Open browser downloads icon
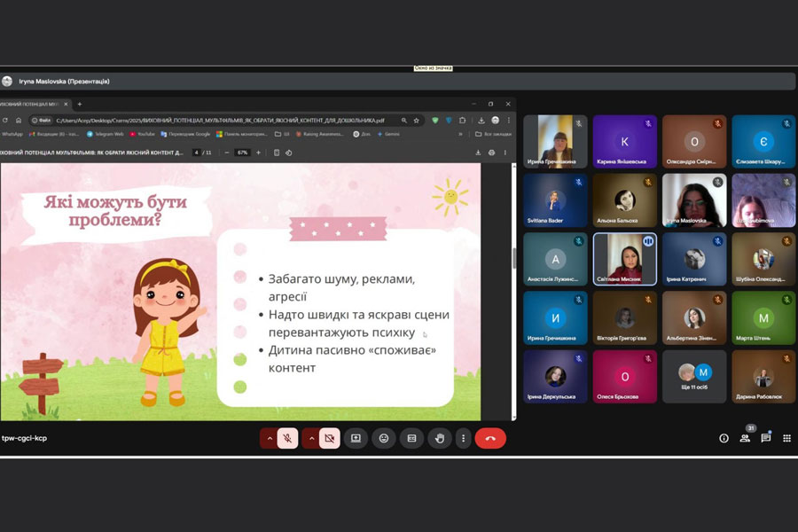The height and width of the screenshot is (532, 798). [x=481, y=121]
